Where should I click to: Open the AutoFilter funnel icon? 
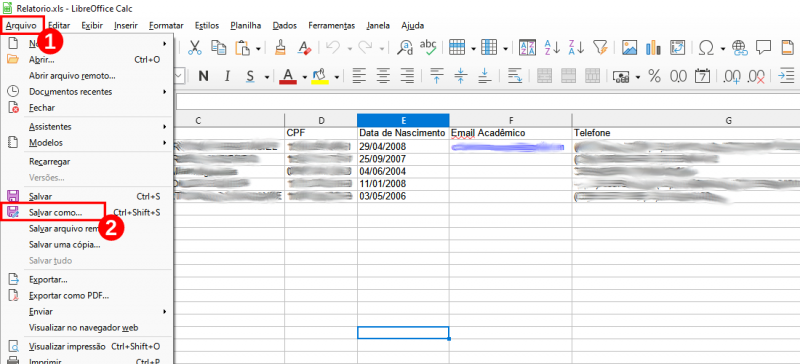pos(602,47)
